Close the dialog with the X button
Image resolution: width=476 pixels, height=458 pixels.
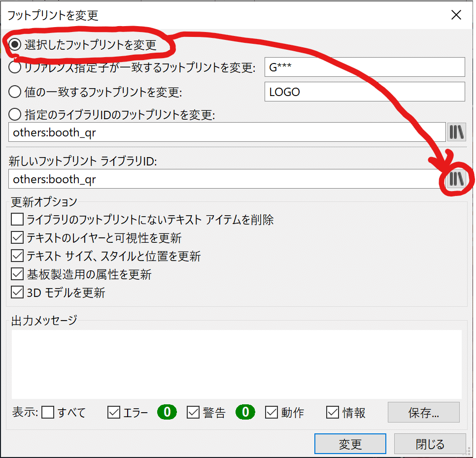456,15
